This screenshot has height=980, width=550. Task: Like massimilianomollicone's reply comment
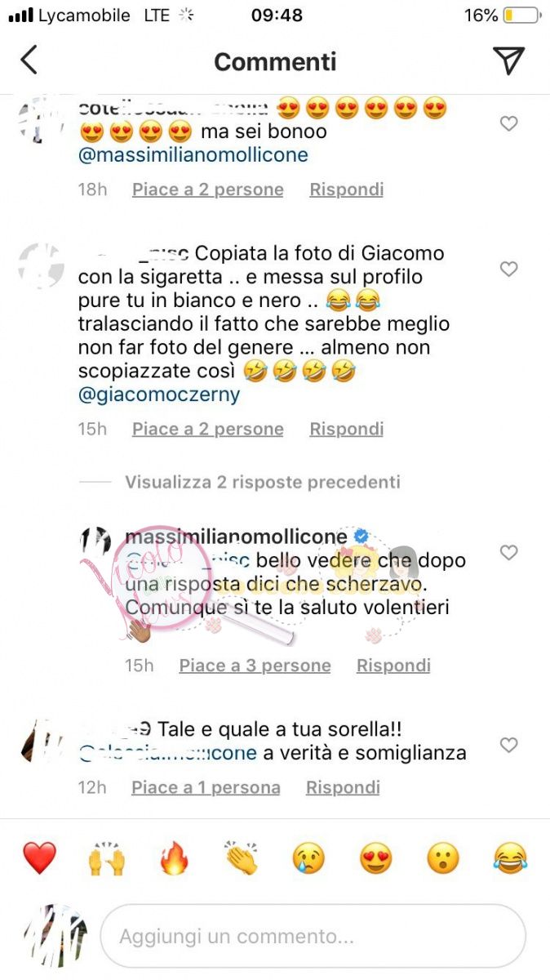508,553
